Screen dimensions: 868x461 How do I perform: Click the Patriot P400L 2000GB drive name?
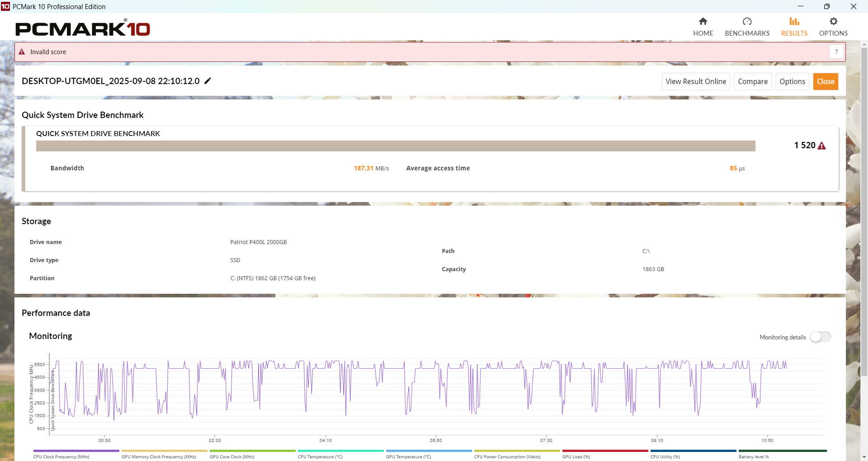pos(259,242)
